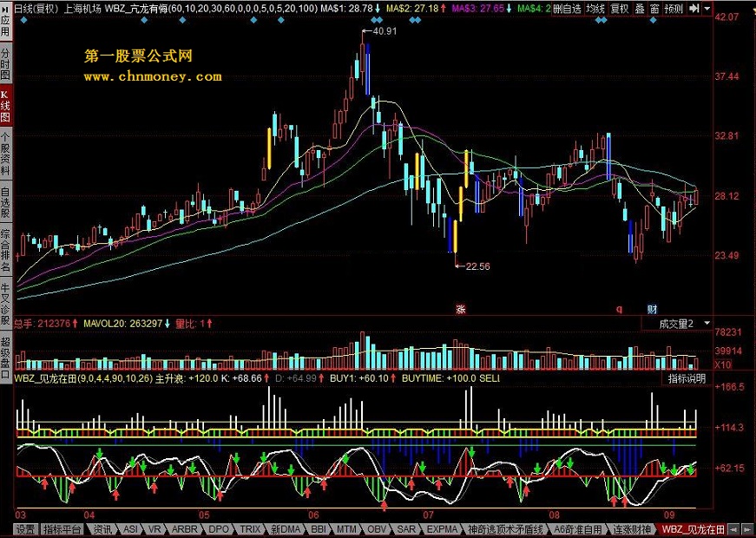The width and height of the screenshot is (756, 538).
Task: Open 个股资料 sidebar tab
Action: (5, 154)
